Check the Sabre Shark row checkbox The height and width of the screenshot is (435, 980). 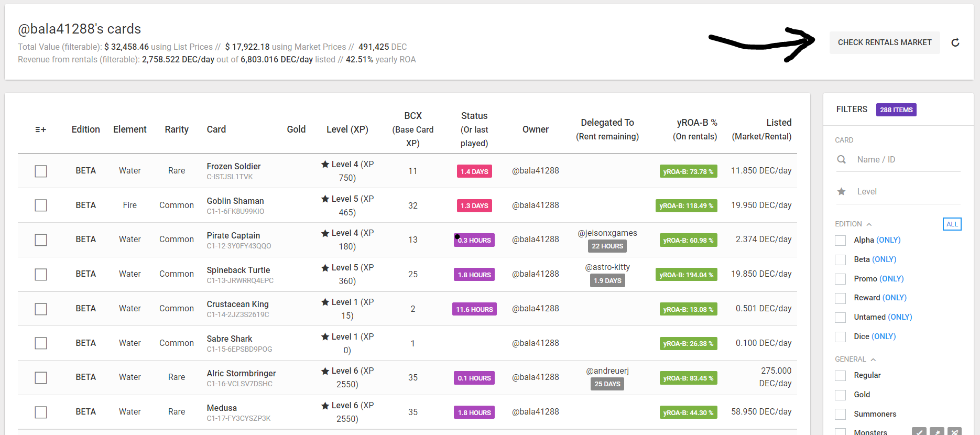(41, 343)
